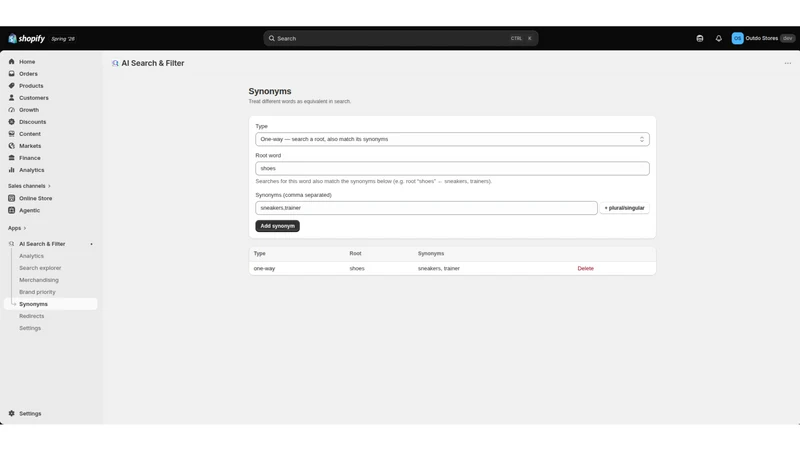Click the Markets globe icon
The width and height of the screenshot is (800, 450).
(x=11, y=146)
